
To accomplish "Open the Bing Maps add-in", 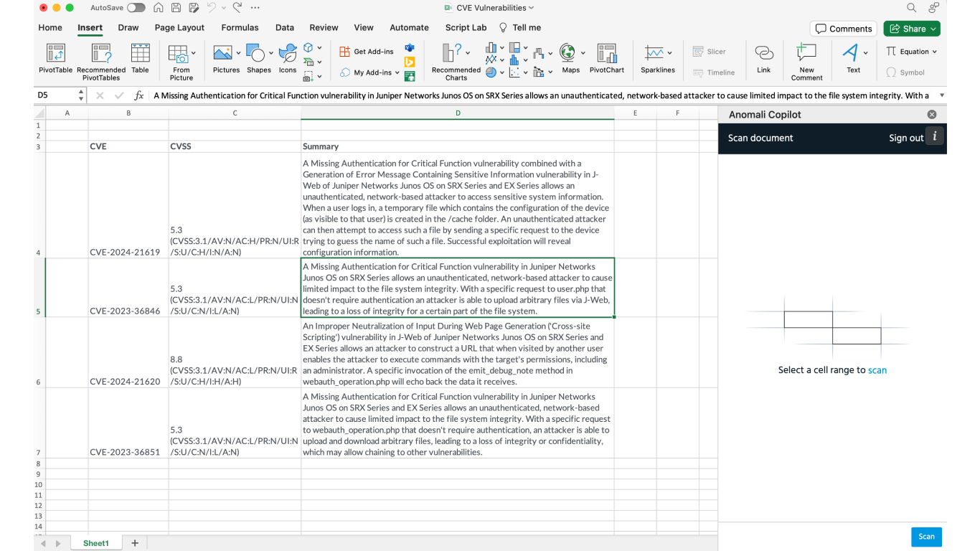I will [410, 62].
